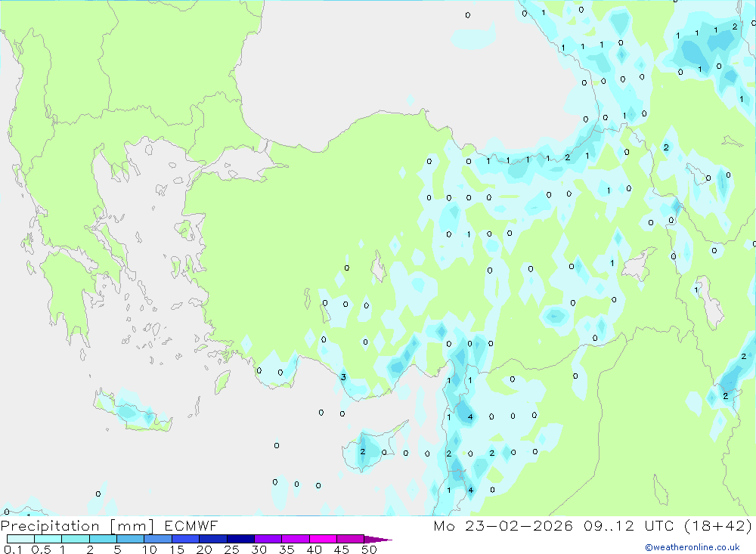This screenshot has height=554, width=756.
Task: Click the '35' legend scale label
Action: click(287, 549)
